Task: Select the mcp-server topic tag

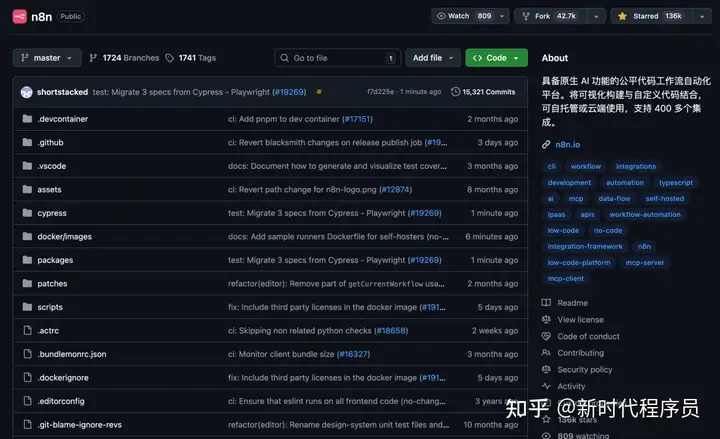Action: (645, 263)
